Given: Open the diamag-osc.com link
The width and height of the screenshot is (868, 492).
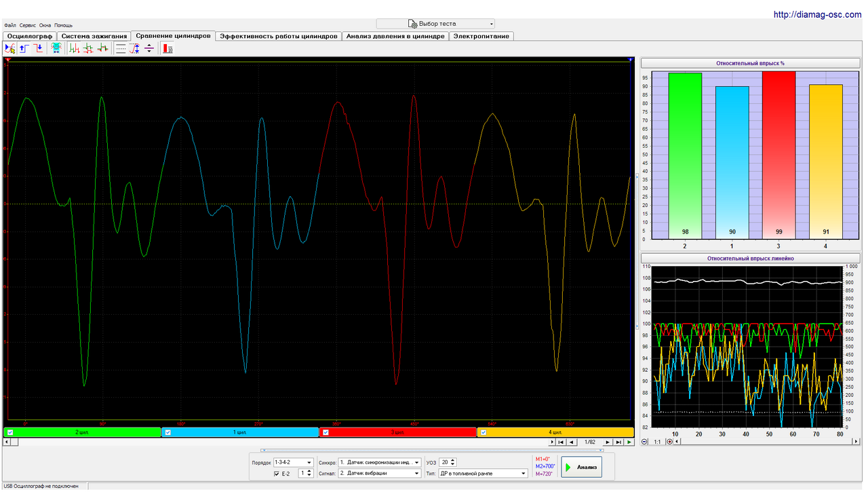Looking at the screenshot, I should [818, 15].
